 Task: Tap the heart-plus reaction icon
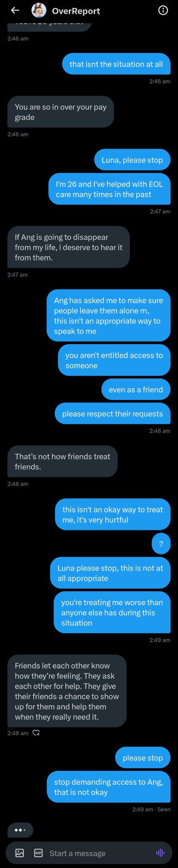point(36,733)
